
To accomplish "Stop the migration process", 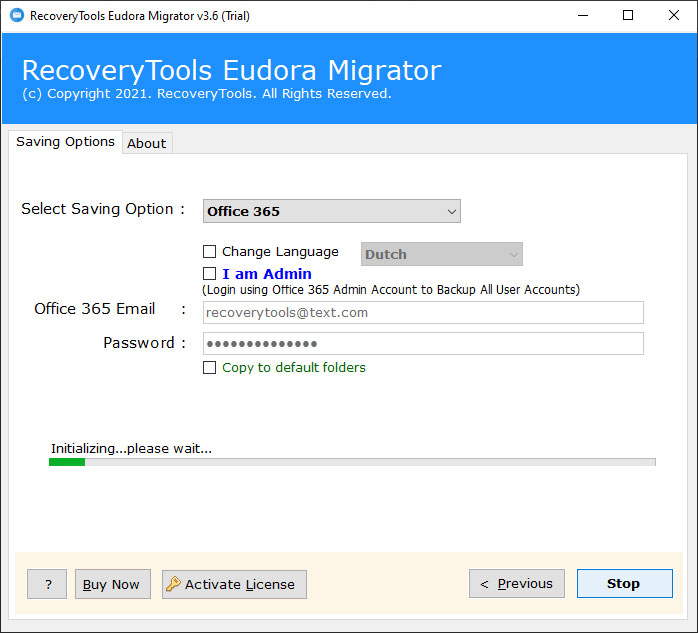I will pyautogui.click(x=625, y=584).
